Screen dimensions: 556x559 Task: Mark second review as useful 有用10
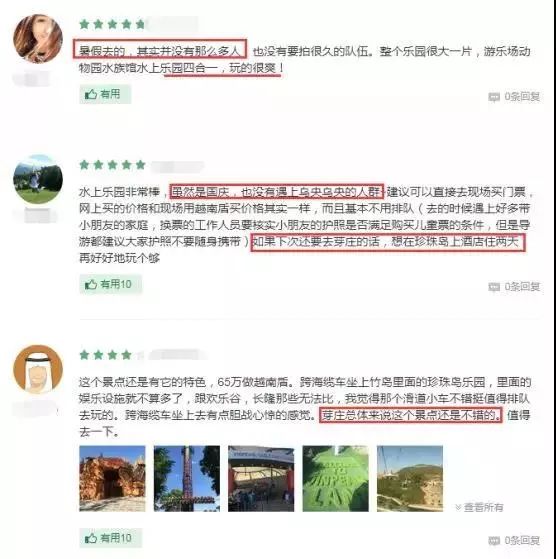coord(110,284)
